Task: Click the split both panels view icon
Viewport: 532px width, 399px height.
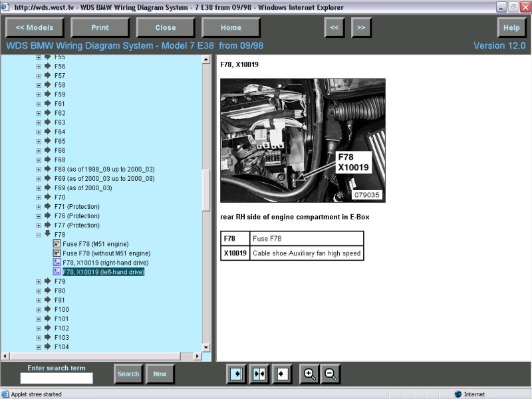Action: (259, 374)
